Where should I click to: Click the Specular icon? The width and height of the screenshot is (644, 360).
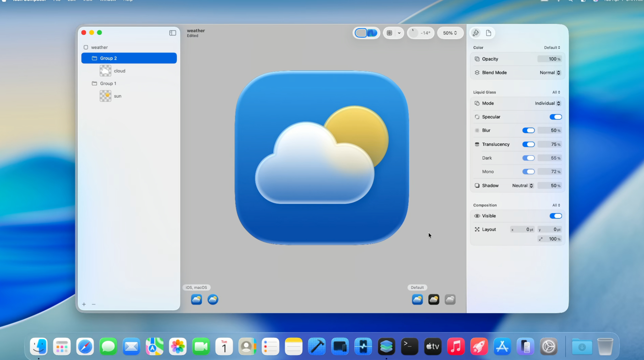477,117
